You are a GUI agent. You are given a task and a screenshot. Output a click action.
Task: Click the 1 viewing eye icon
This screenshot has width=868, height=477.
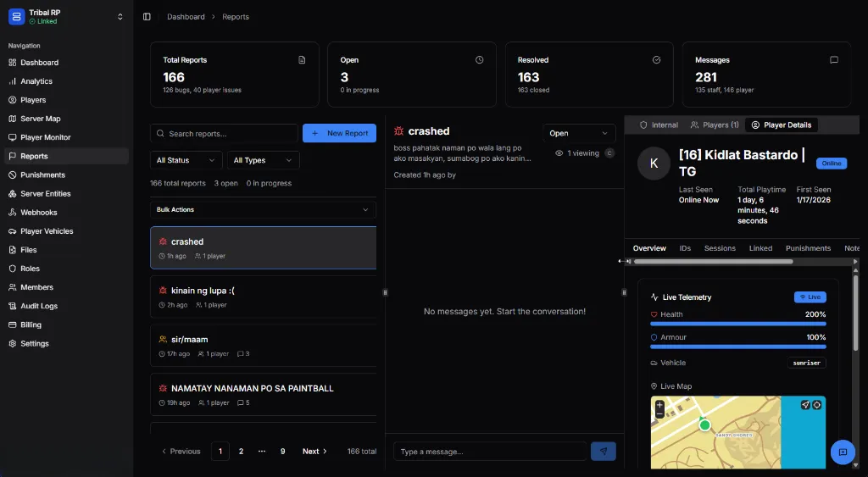[x=559, y=153]
